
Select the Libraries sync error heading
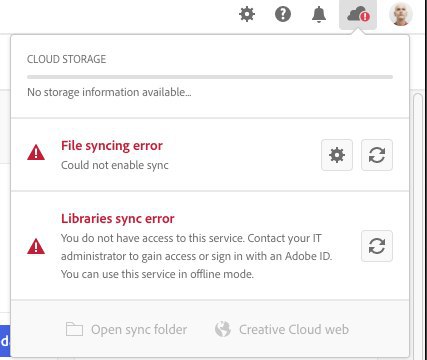click(118, 219)
